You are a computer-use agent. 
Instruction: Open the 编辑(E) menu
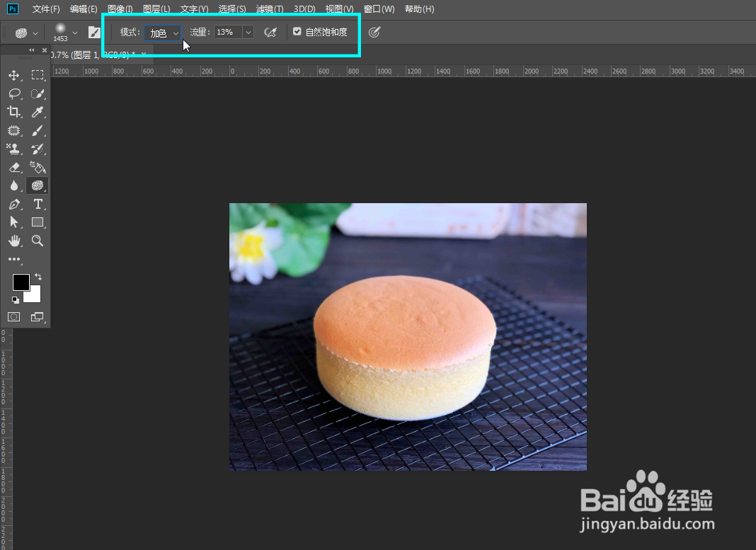point(84,9)
